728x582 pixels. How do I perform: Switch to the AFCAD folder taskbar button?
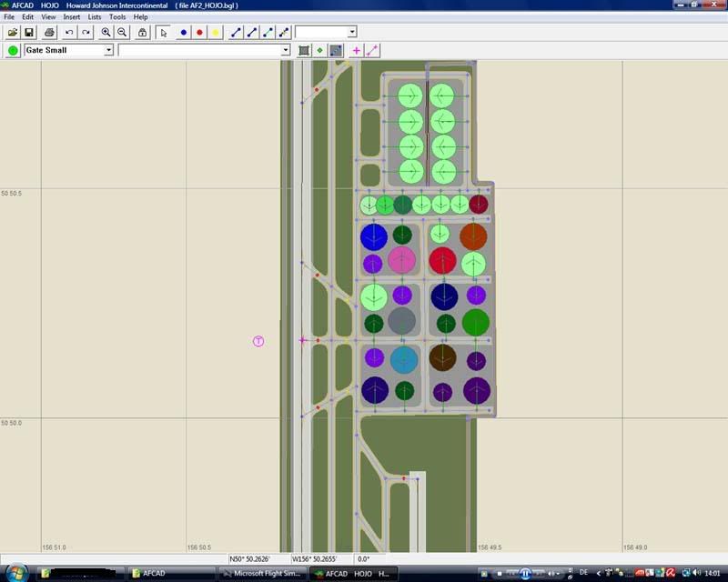click(170, 574)
